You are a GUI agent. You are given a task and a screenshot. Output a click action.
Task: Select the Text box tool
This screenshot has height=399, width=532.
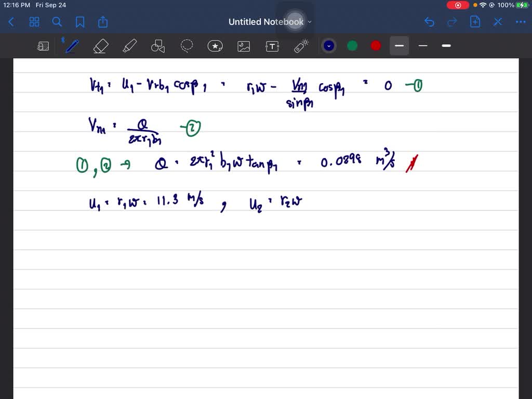[272, 46]
